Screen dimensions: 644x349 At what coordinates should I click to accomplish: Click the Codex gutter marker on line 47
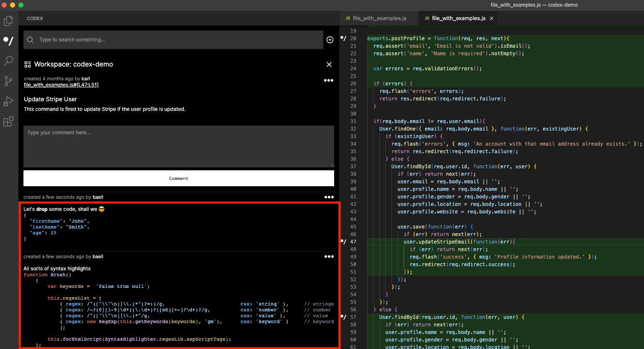pyautogui.click(x=343, y=242)
